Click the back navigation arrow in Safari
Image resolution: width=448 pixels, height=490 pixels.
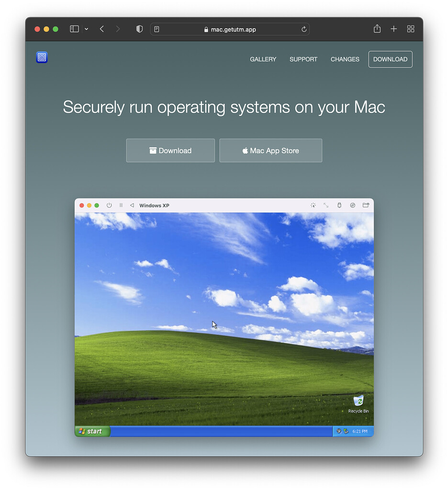101,29
